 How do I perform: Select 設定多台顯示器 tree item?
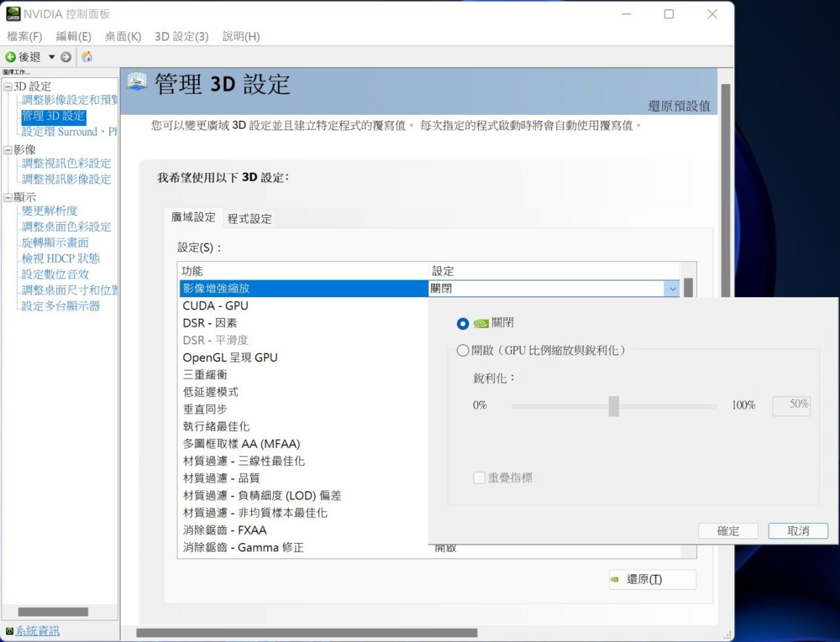[x=60, y=306]
